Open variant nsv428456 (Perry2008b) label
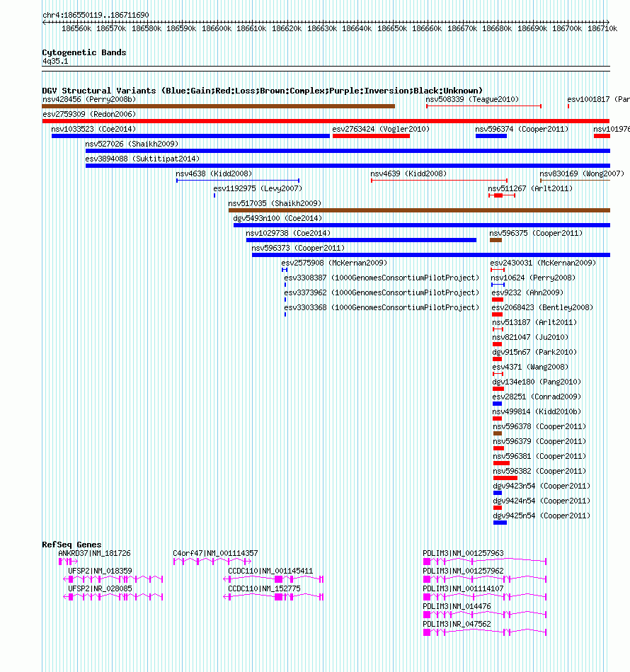Screen dimensions: 630x672 [x=89, y=99]
